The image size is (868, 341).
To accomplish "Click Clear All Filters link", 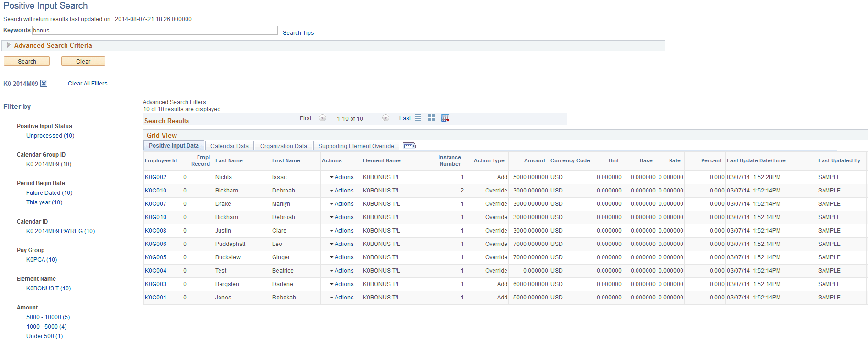I will [x=88, y=84].
